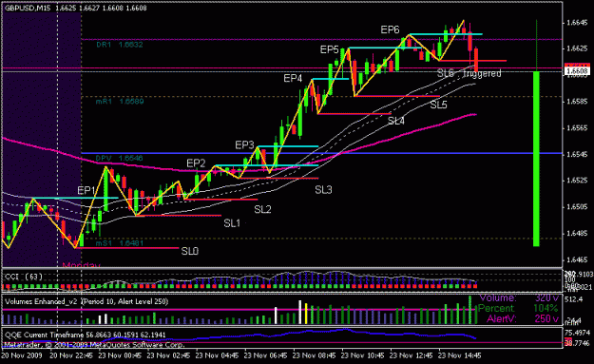Click the 23 Nov 04:45 time label
This screenshot has height=364, width=594.
pos(217,355)
